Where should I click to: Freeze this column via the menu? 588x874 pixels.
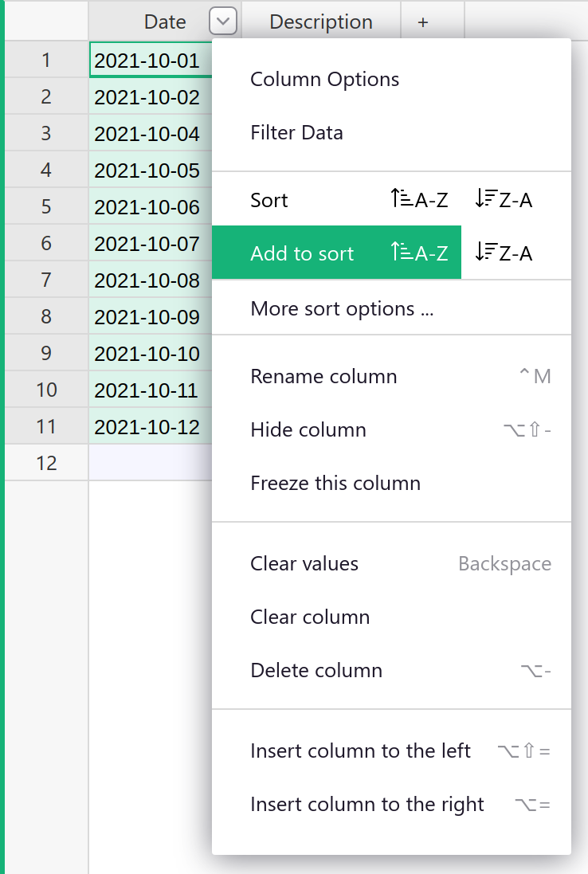pos(335,483)
